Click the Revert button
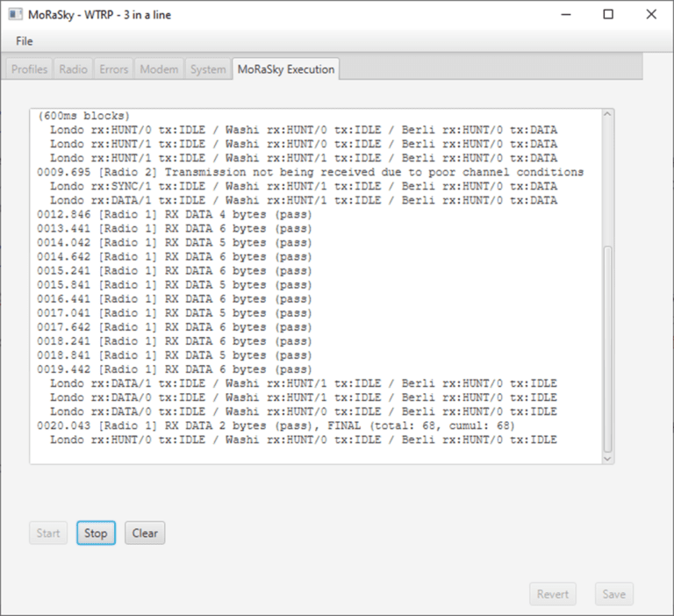This screenshot has height=616, width=674. point(553,594)
